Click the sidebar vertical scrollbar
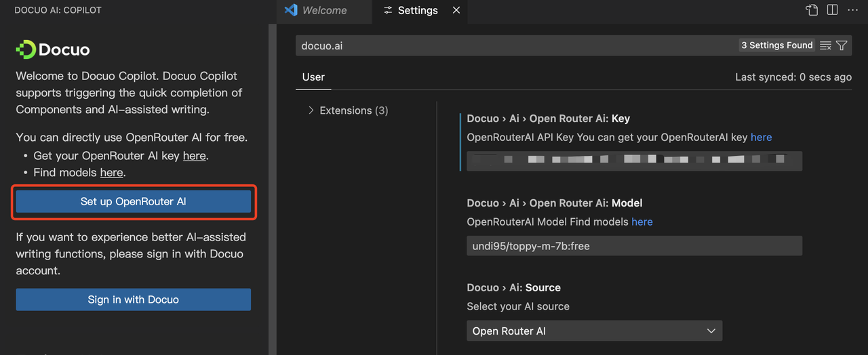The height and width of the screenshot is (355, 868). point(273,189)
